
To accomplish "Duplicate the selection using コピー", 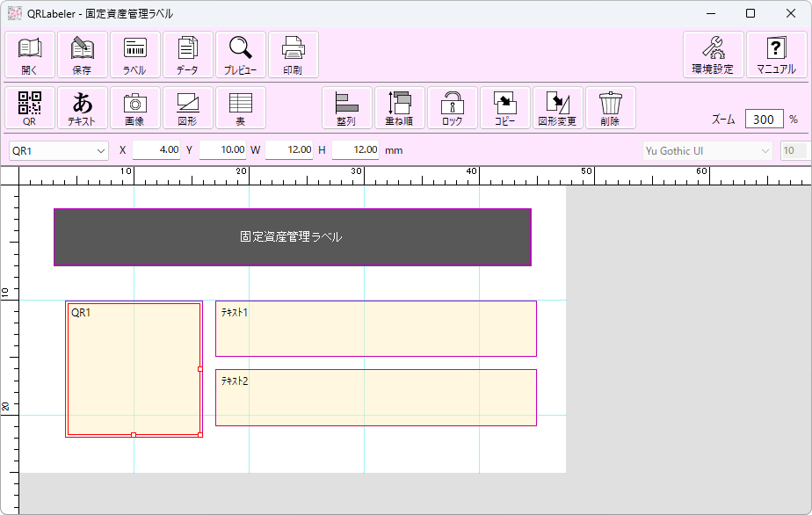I will tap(504, 107).
